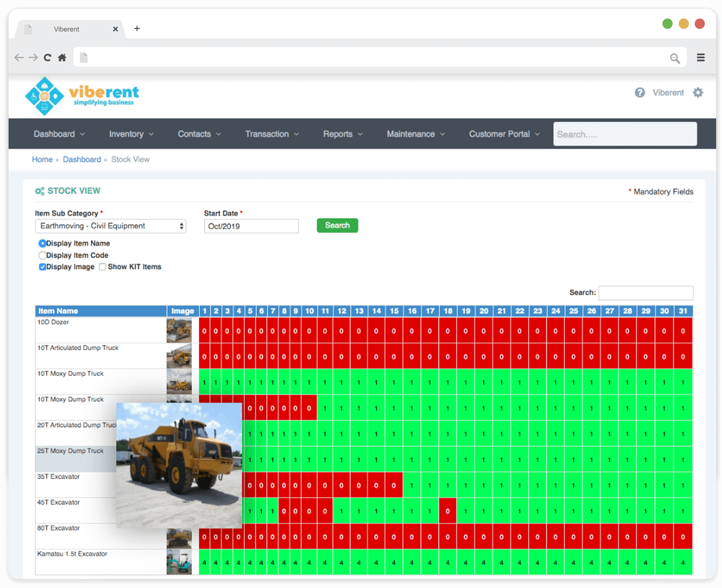The width and height of the screenshot is (722, 588).
Task: Click the Viberent logo
Action: tap(82, 96)
